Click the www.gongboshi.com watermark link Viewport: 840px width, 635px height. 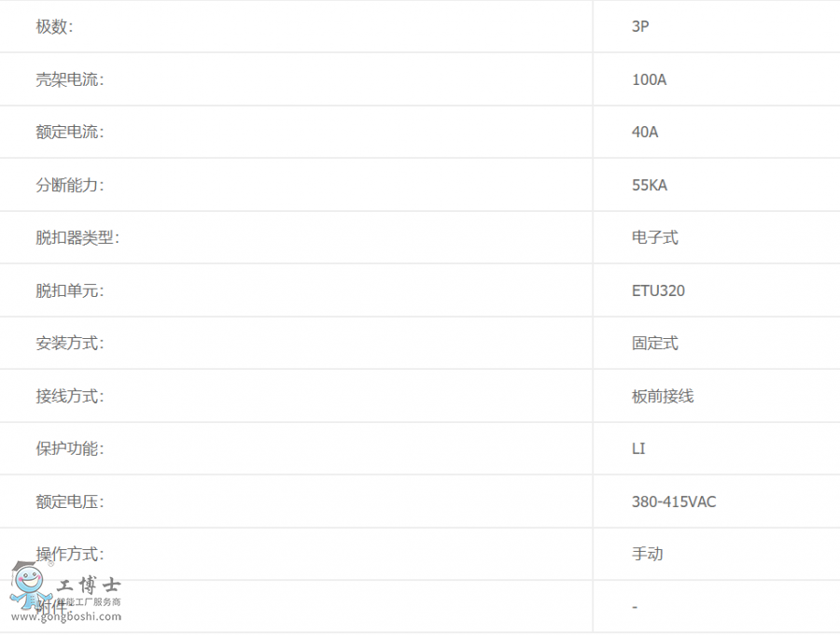point(66,616)
